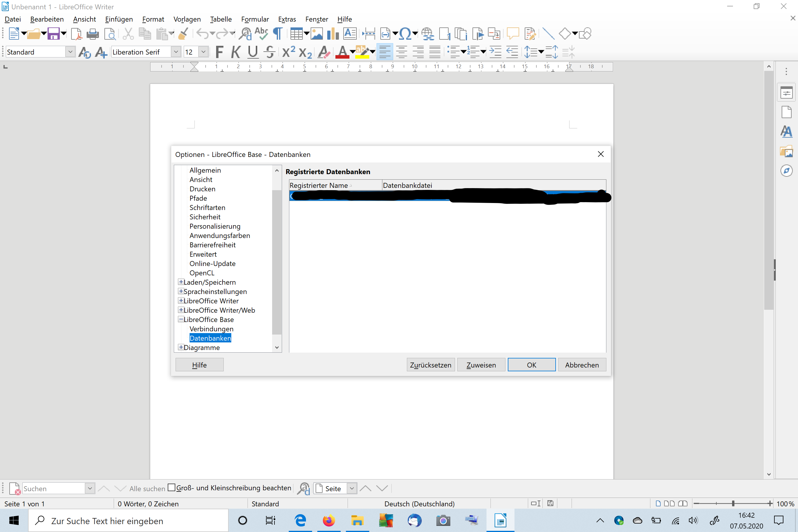Open the Navigator sidebar panel
This screenshot has width=798, height=532.
[x=787, y=170]
